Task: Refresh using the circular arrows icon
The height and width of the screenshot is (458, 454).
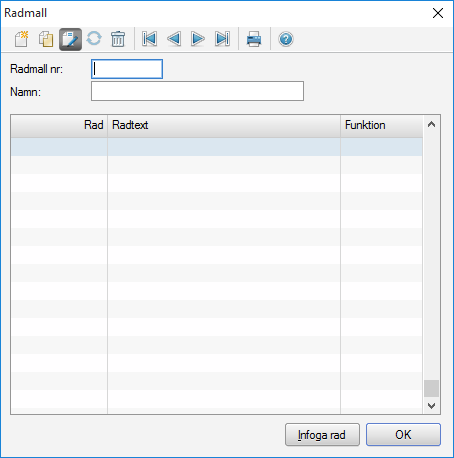Action: pos(94,39)
